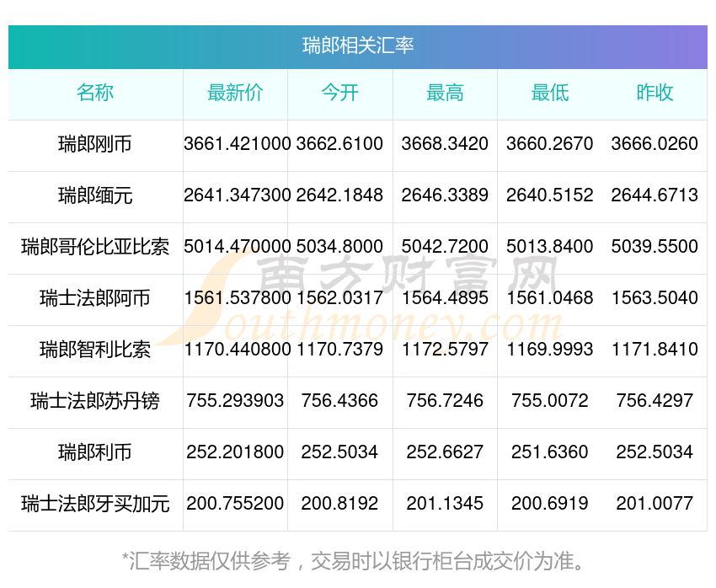
Task: Select previous close 1171.8410
Action: [655, 350]
